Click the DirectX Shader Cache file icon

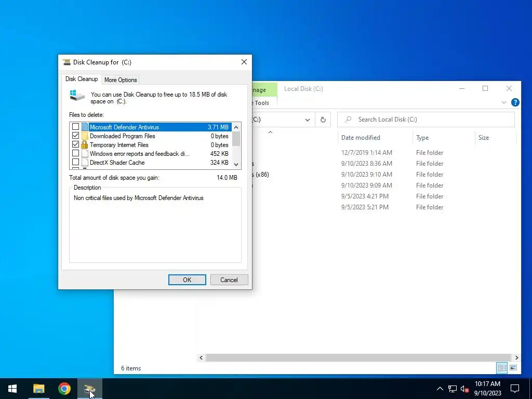click(85, 162)
